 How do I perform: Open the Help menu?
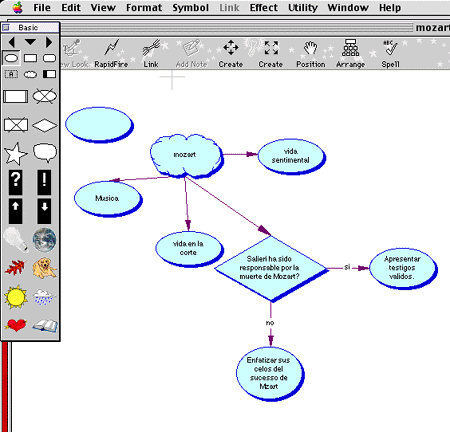tap(390, 7)
